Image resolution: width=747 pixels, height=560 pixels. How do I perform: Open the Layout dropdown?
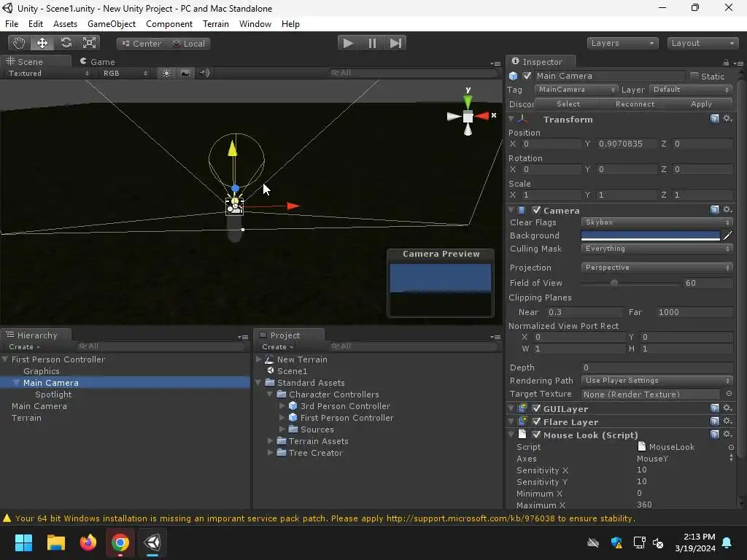703,43
